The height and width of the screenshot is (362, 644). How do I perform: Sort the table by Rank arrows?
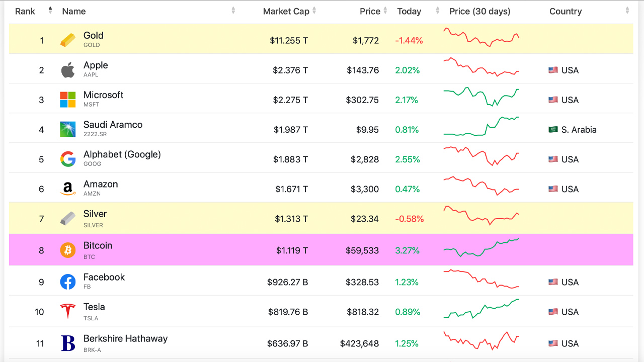pos(50,11)
